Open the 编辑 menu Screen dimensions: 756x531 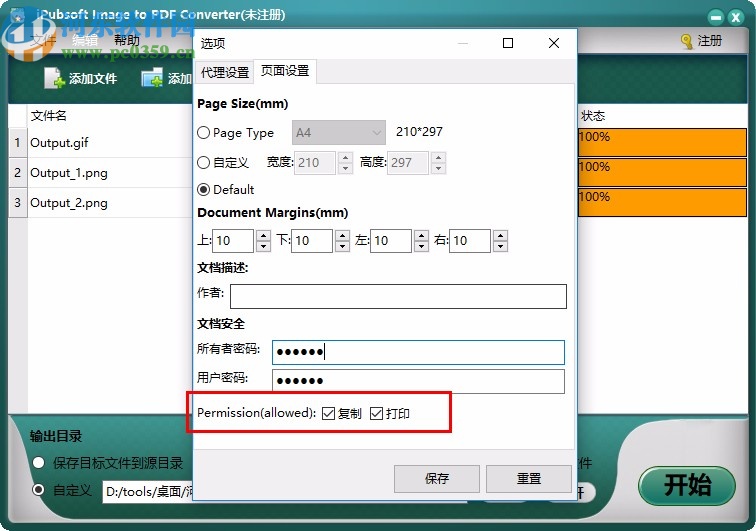point(85,41)
